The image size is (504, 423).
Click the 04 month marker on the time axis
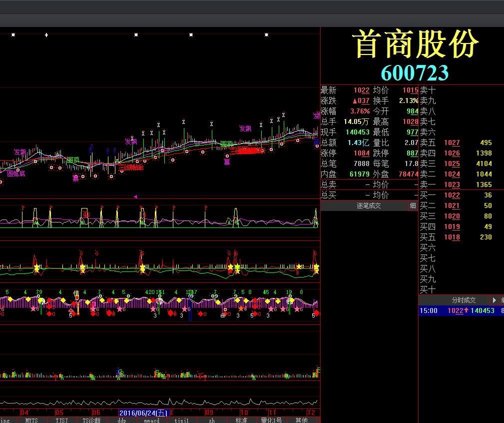pos(24,412)
